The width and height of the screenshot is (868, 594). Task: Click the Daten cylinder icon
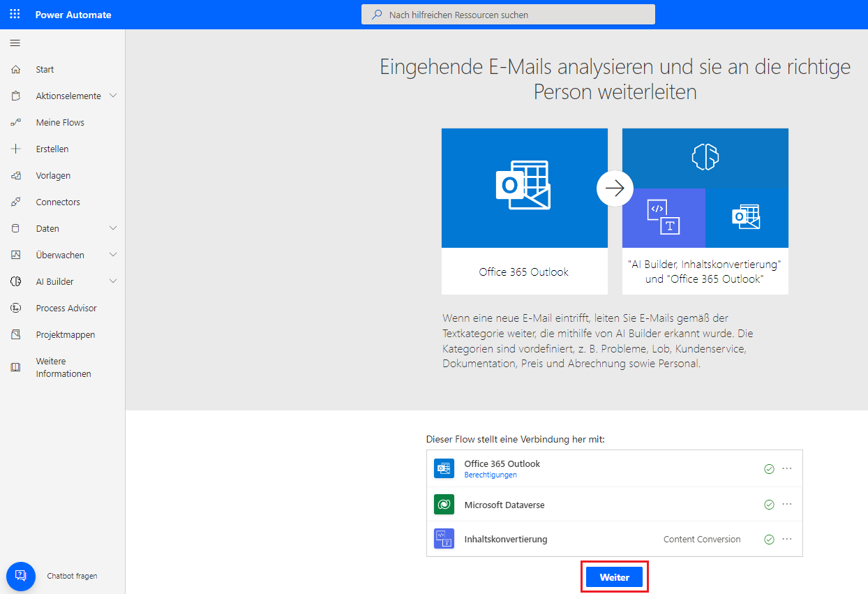[x=15, y=229]
